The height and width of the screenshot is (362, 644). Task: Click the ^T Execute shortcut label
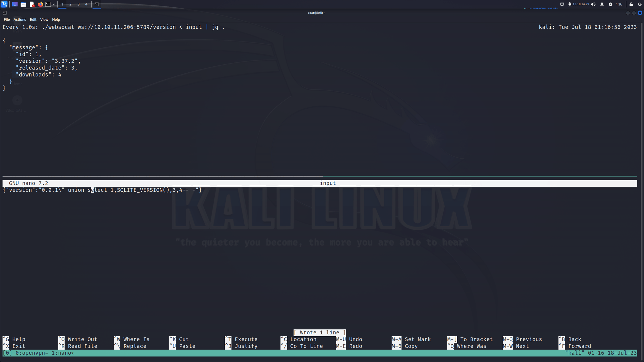point(241,339)
